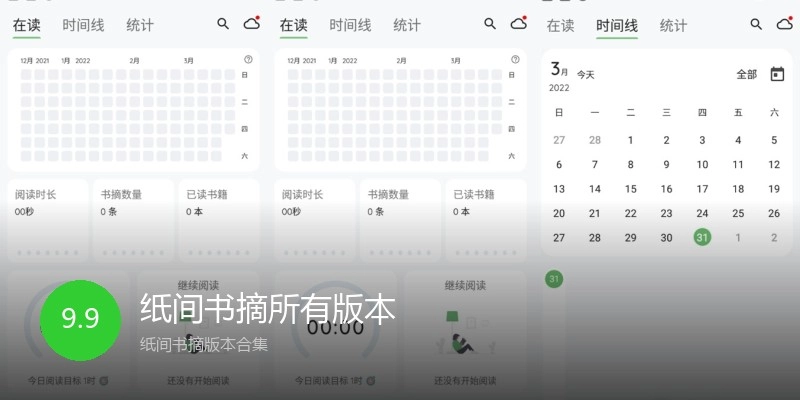Tap the 3月 2022 month header
The image size is (800, 400).
point(559,77)
